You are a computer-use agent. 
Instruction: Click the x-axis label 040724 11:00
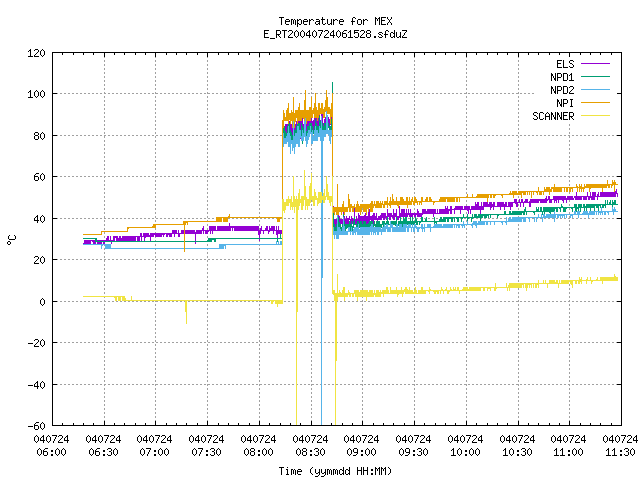pyautogui.click(x=569, y=446)
